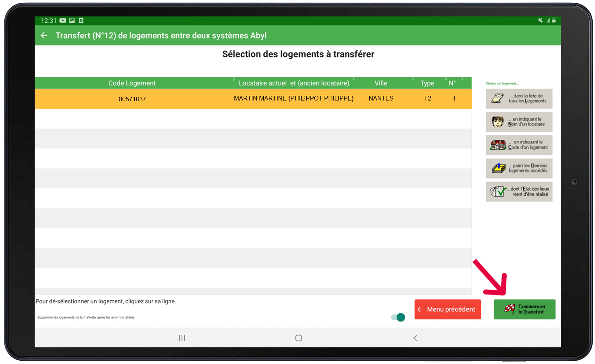Tap the YouTube notification icon in status bar
This screenshot has height=364, width=595.
pos(63,21)
